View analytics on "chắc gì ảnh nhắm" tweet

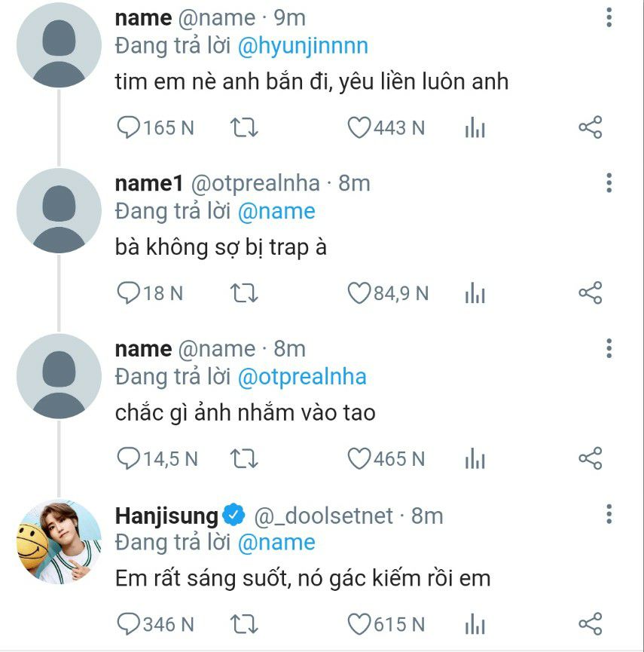(475, 458)
